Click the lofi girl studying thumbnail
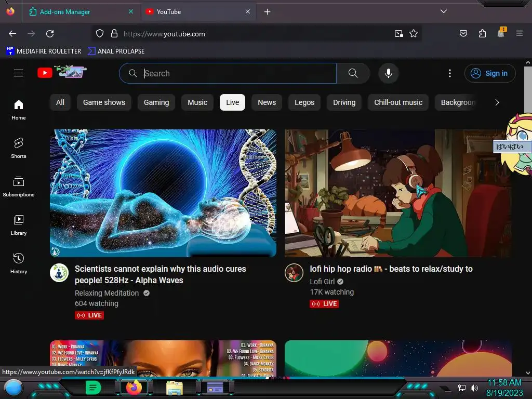 398,193
